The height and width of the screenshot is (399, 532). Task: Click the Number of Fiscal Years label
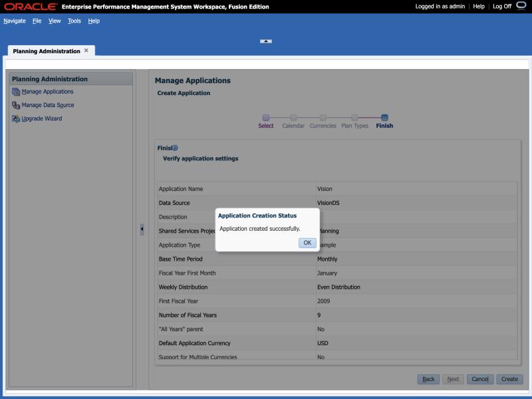tap(188, 315)
